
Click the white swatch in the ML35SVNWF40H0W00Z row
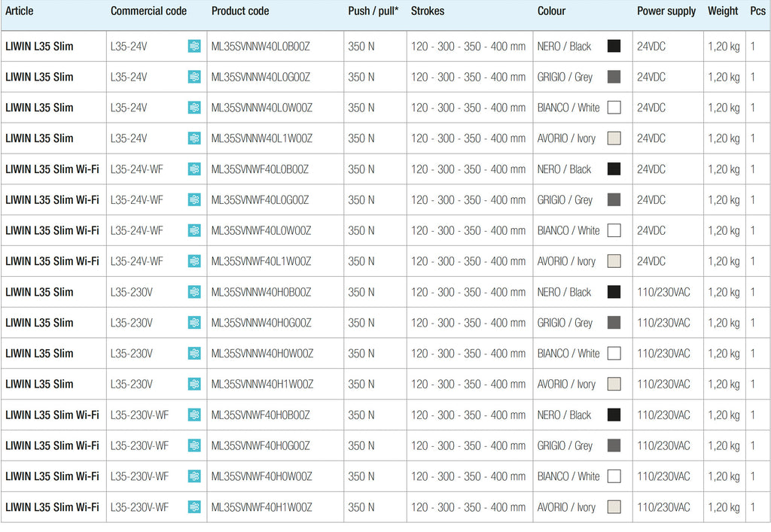614,476
